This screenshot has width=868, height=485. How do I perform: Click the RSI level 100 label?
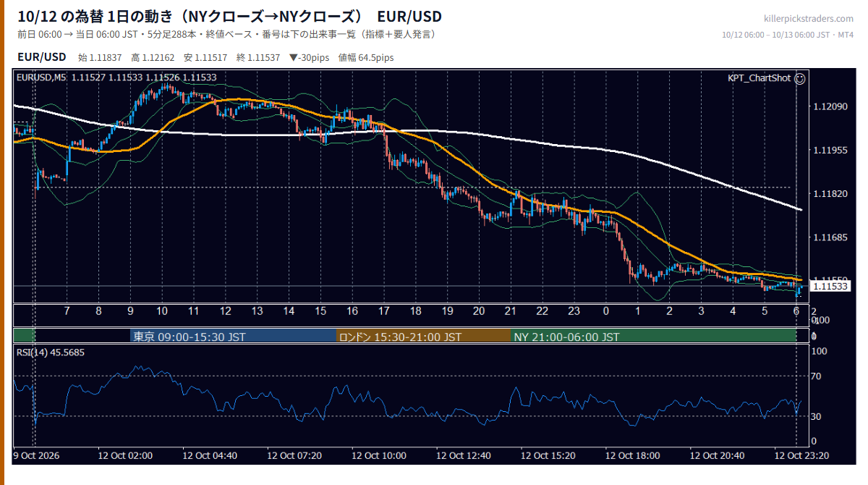[820, 351]
